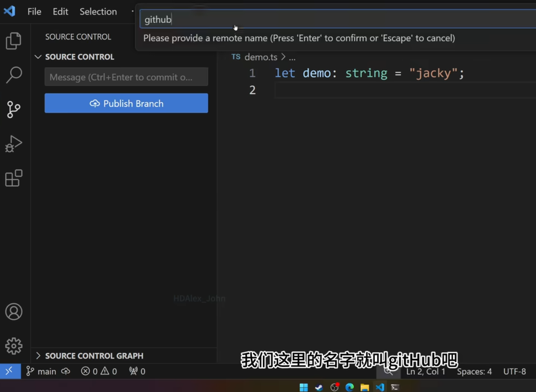The height and width of the screenshot is (392, 536).
Task: Open the terminal app from taskbar
Action: point(395,387)
